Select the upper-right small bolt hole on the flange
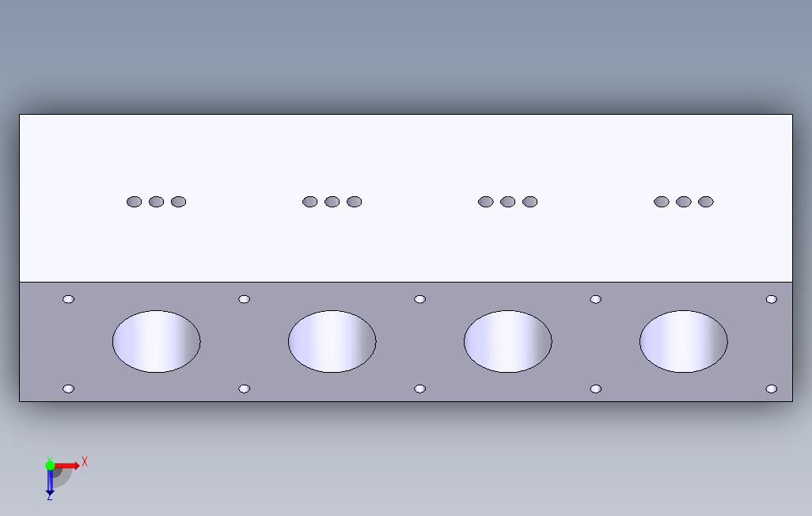The image size is (812, 516). click(771, 299)
